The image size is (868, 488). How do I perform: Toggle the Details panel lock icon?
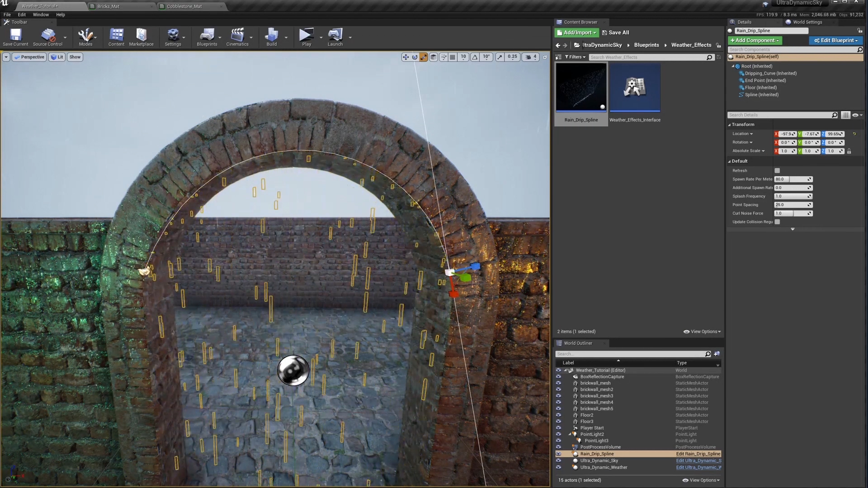point(859,31)
